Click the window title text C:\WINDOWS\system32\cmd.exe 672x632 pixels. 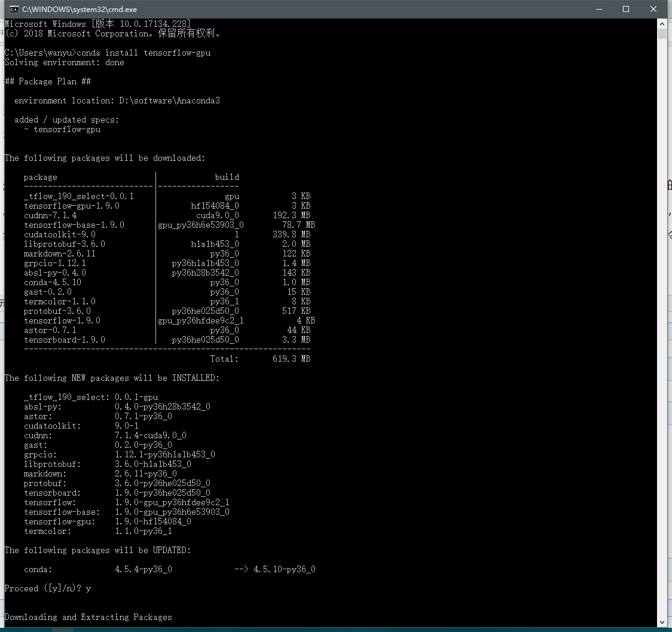pos(80,10)
